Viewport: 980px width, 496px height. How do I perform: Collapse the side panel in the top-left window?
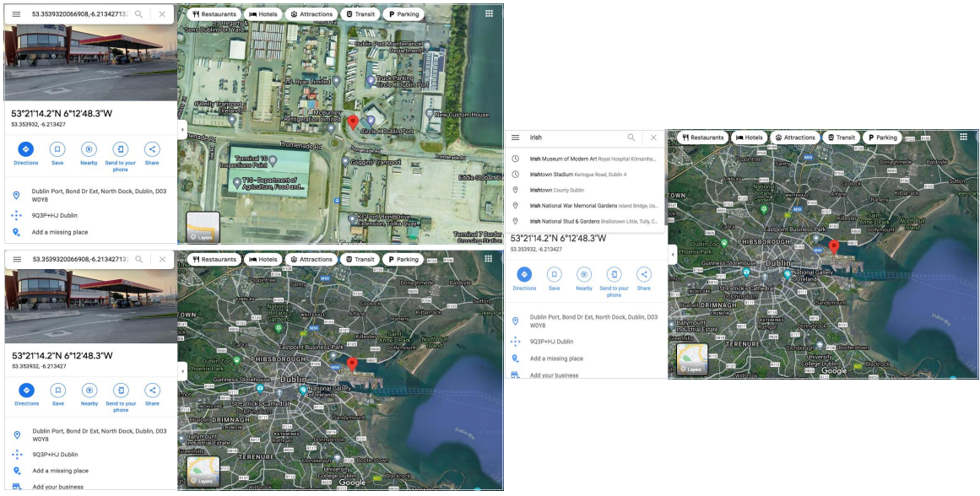pos(181,130)
